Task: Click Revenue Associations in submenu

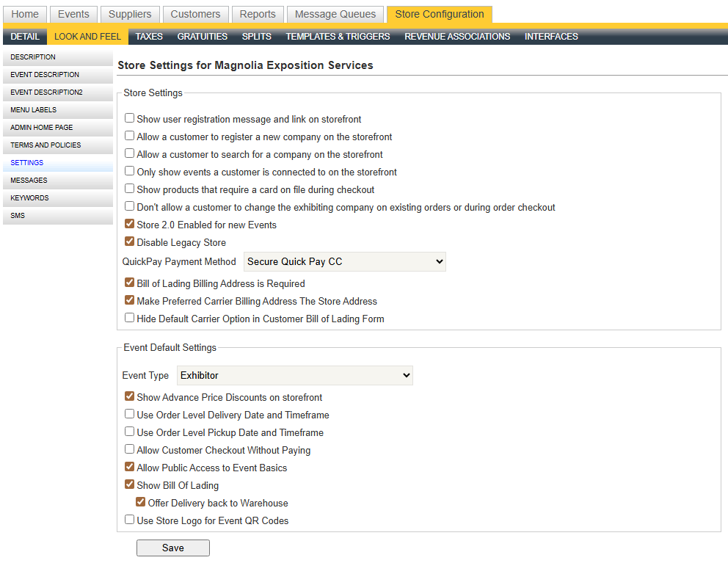Action: tap(457, 36)
